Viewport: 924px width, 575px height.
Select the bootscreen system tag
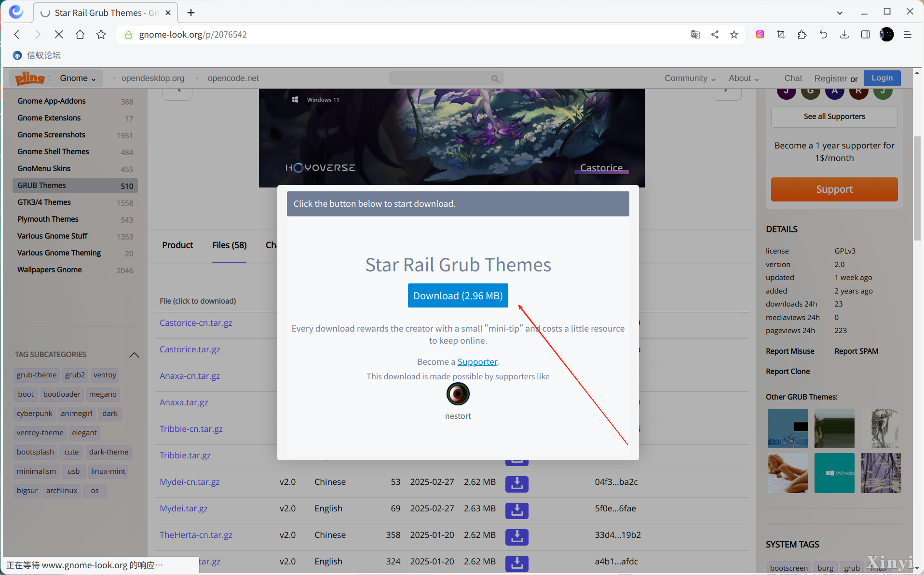pos(788,568)
